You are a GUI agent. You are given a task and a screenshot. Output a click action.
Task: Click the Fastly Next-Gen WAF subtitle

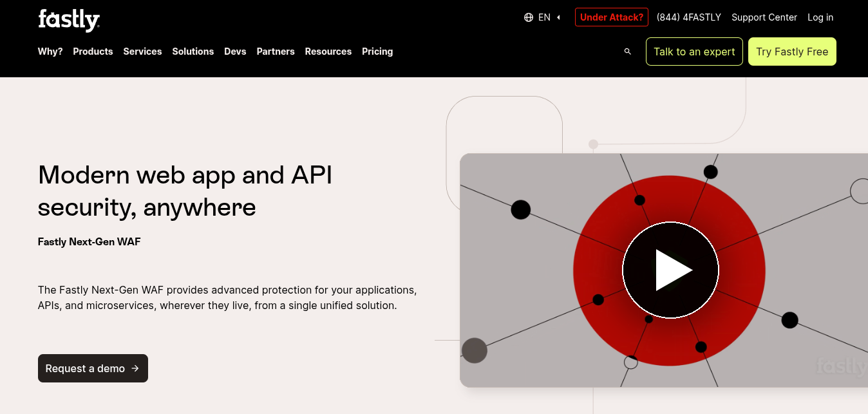[89, 242]
